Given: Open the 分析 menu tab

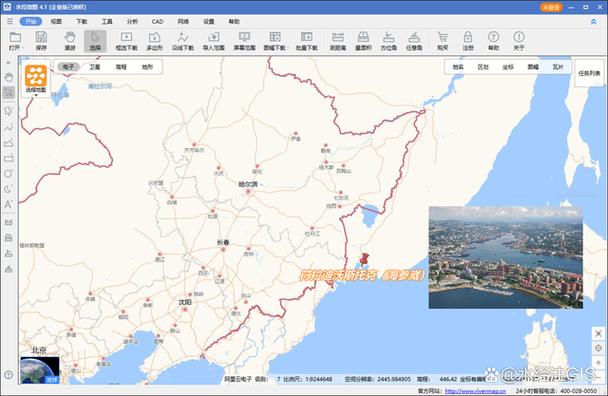Looking at the screenshot, I should (132, 21).
